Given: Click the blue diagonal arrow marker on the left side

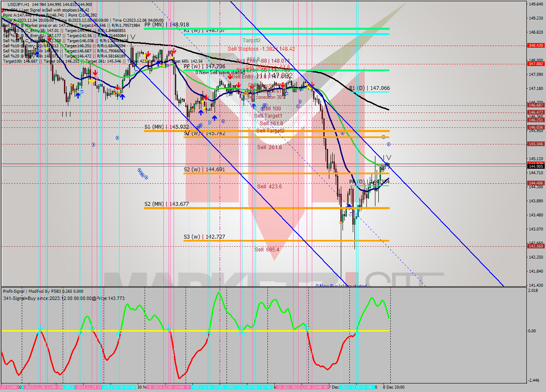Looking at the screenshot, I should (x=81, y=92).
